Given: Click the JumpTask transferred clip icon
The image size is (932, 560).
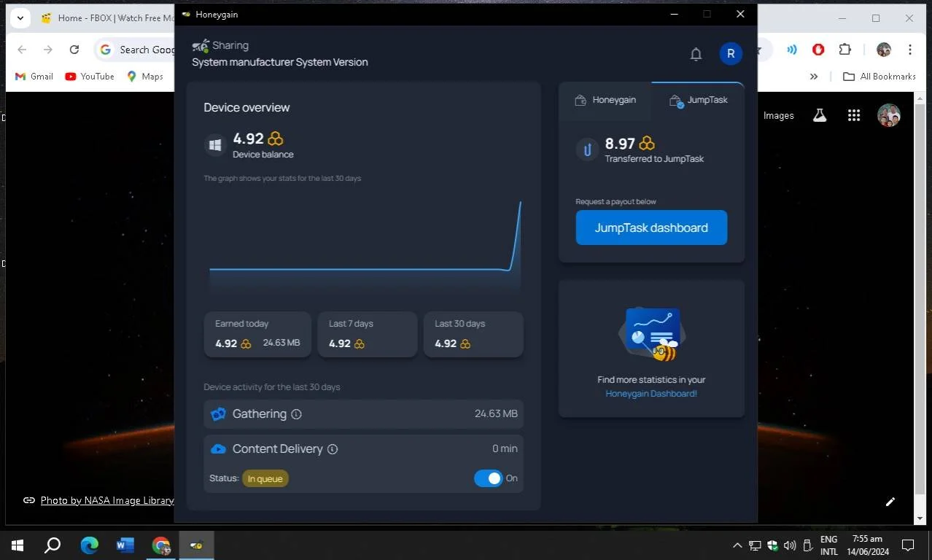Looking at the screenshot, I should (x=587, y=149).
